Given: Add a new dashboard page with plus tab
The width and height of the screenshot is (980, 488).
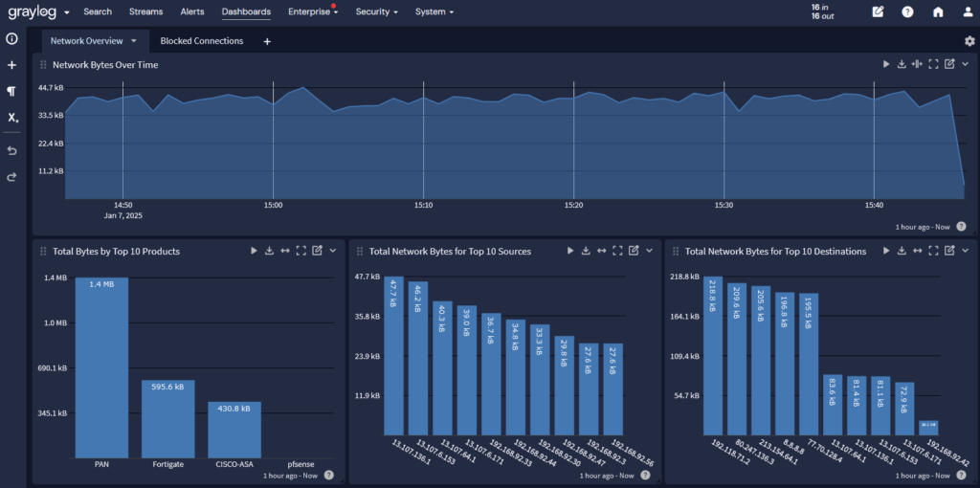Looking at the screenshot, I should 267,41.
